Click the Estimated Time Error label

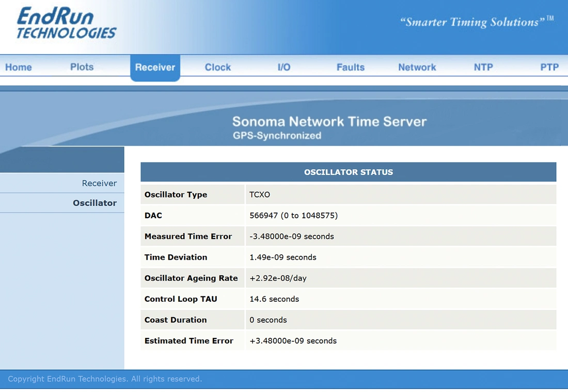188,341
